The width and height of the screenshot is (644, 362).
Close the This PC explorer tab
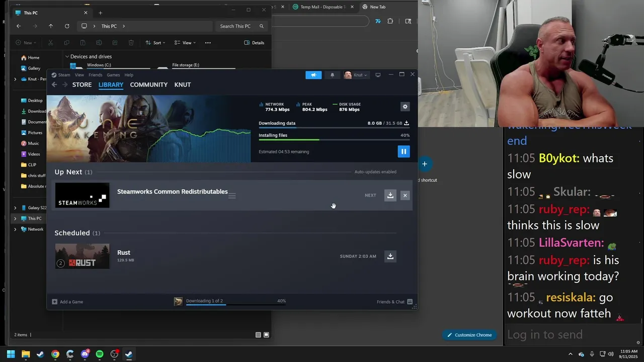click(x=86, y=13)
